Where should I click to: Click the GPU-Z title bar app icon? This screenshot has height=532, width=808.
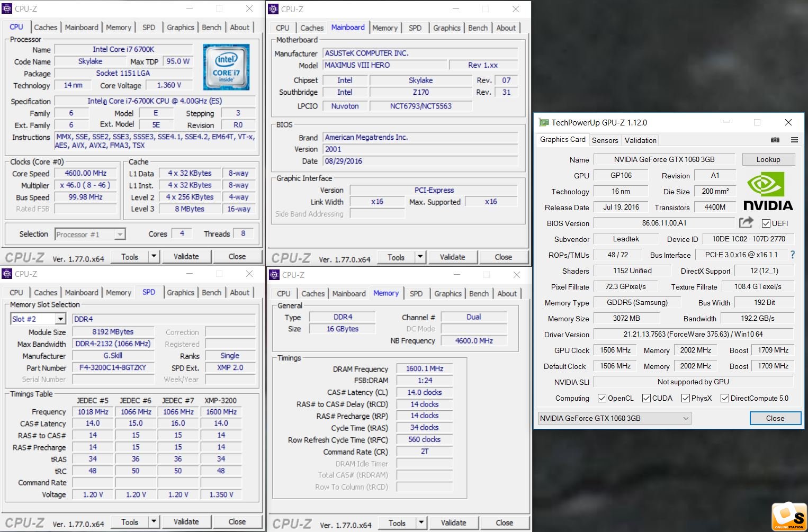click(x=544, y=122)
